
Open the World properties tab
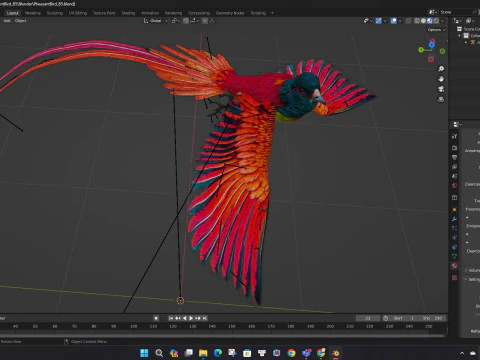[x=454, y=185]
